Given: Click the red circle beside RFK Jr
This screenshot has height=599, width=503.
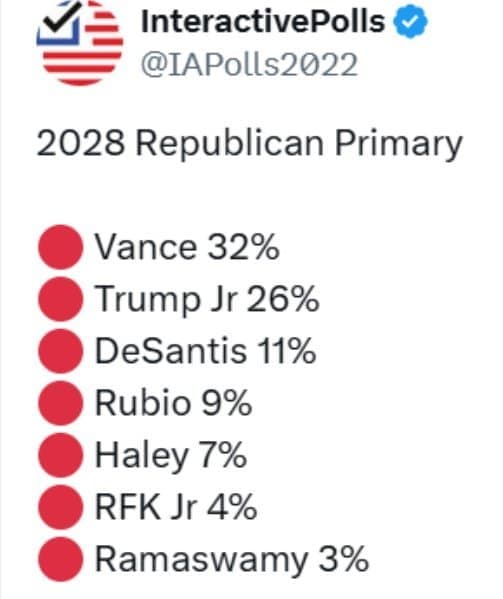Looking at the screenshot, I should pyautogui.click(x=60, y=507).
